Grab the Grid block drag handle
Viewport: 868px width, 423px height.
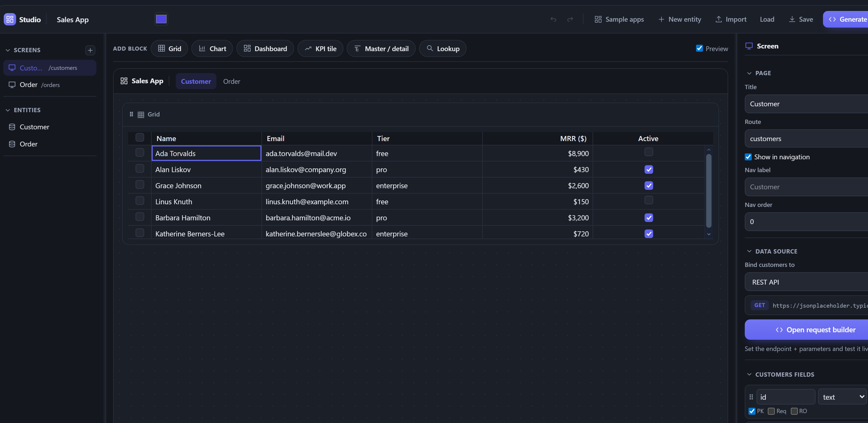pos(132,114)
